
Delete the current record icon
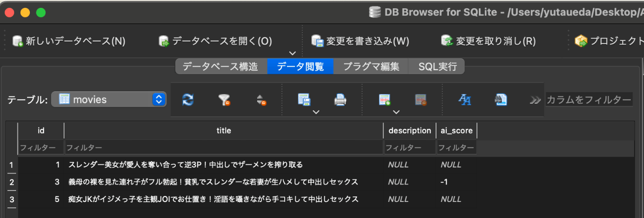pyautogui.click(x=420, y=100)
